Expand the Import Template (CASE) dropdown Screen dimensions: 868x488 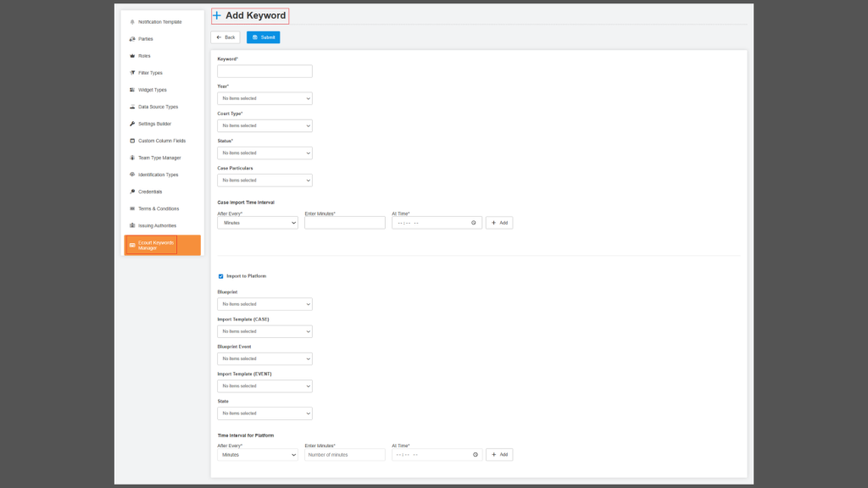click(x=264, y=331)
